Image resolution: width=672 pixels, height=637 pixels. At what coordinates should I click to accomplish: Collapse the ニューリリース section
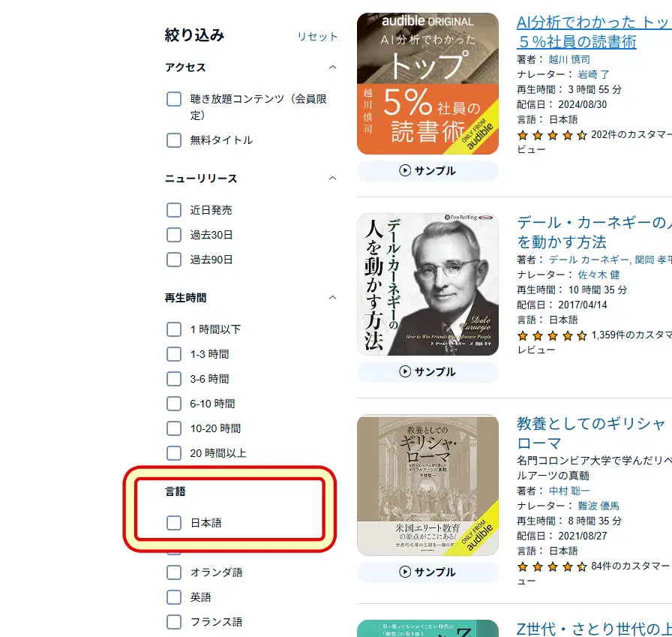[331, 179]
